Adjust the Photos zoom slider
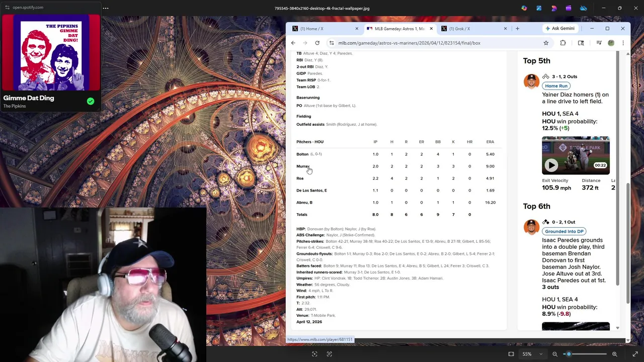 (569, 354)
